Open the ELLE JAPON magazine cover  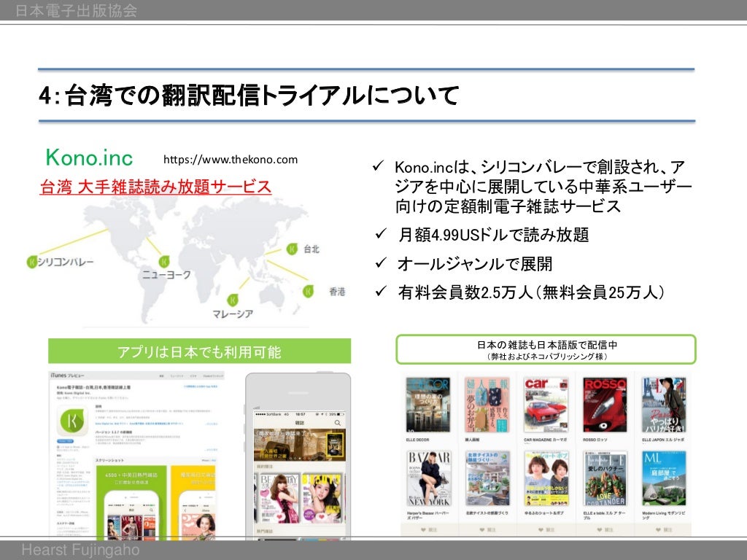664,405
